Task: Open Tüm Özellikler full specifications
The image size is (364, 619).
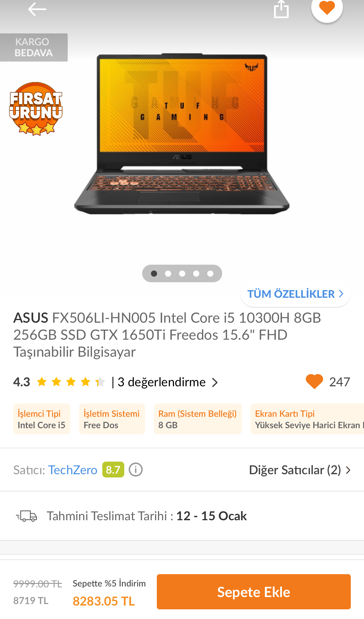Action: [x=295, y=294]
